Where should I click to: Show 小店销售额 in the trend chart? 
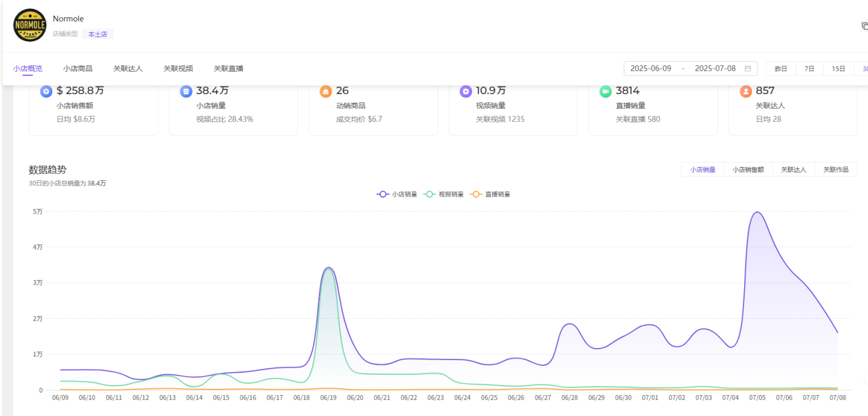point(748,170)
